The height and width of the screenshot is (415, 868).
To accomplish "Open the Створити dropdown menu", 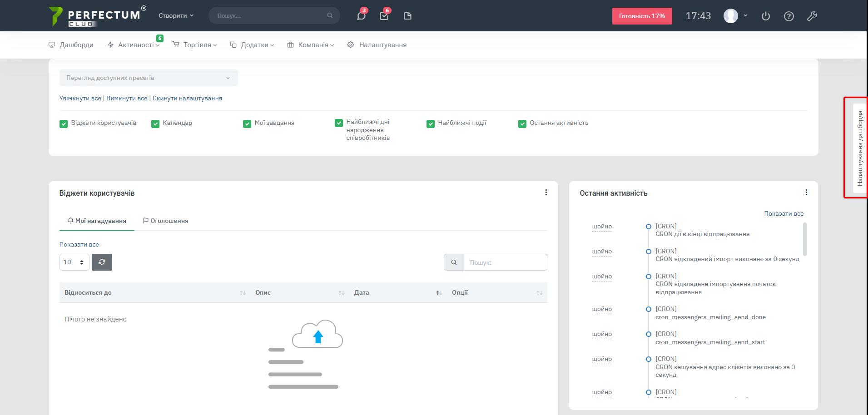I will (x=176, y=15).
